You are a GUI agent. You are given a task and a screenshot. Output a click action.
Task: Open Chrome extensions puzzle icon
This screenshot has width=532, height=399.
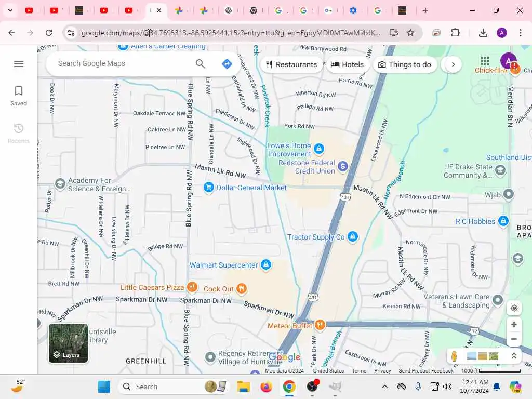[455, 33]
